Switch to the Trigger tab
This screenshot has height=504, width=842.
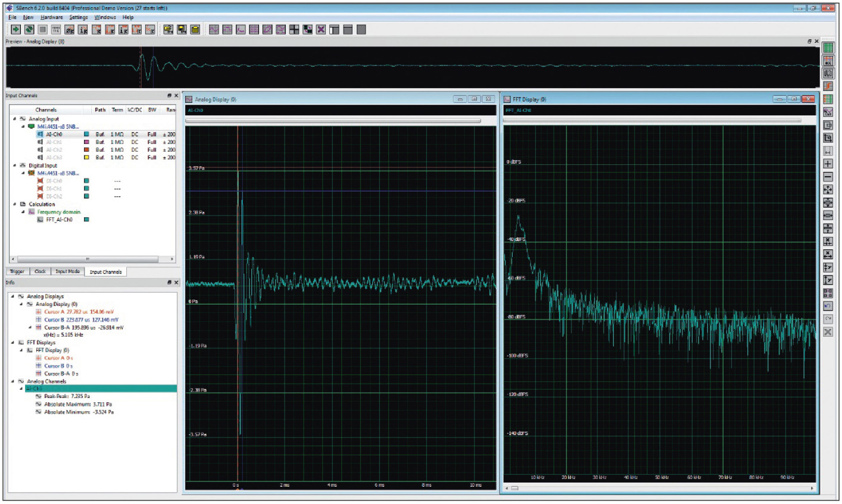click(x=17, y=271)
